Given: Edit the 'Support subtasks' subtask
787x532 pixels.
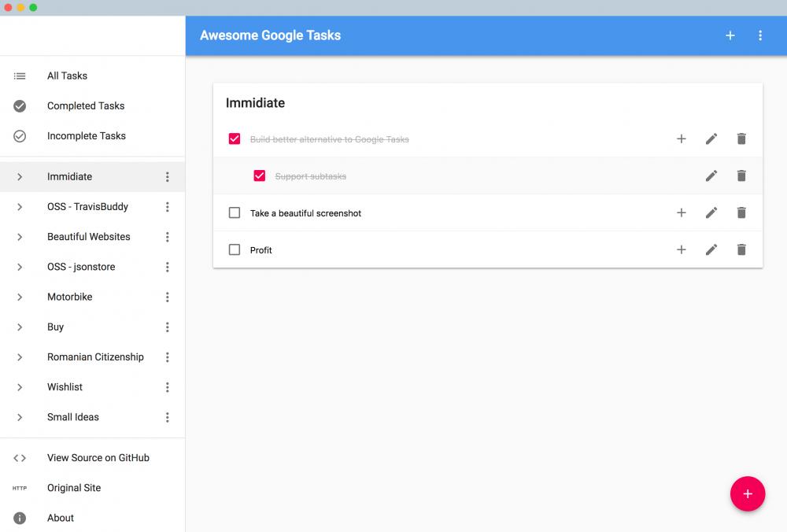Looking at the screenshot, I should click(711, 176).
